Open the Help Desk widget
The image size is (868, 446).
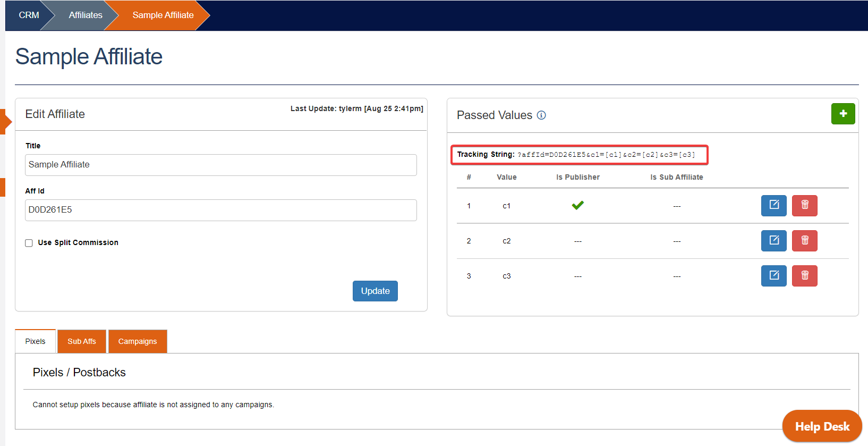[822, 426]
